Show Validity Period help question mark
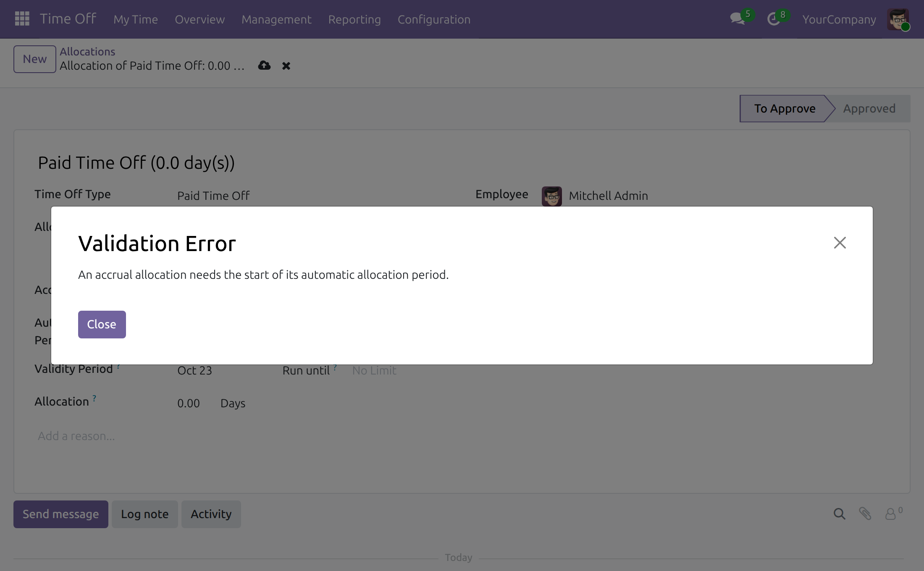 point(118,366)
